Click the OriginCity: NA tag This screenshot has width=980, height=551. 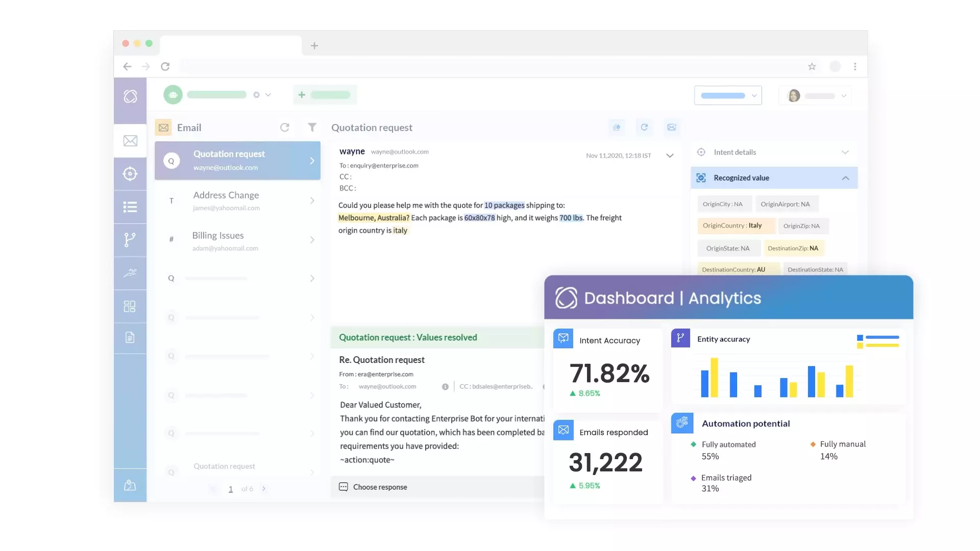tap(724, 204)
